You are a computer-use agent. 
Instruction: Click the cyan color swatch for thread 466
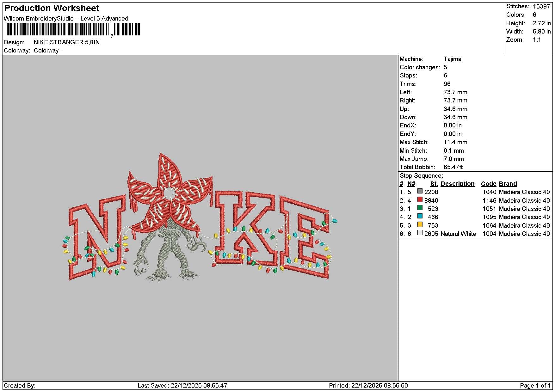tap(420, 216)
